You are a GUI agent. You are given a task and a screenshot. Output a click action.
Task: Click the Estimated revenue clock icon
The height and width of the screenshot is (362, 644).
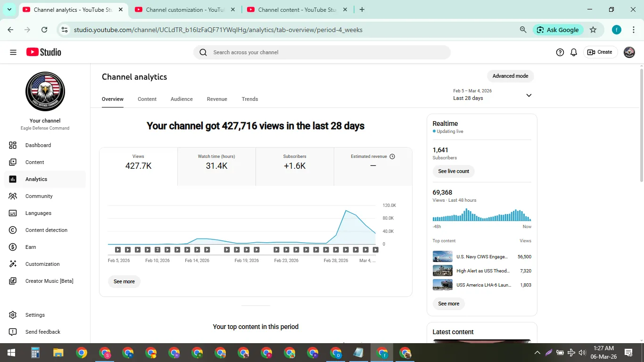pos(392,156)
